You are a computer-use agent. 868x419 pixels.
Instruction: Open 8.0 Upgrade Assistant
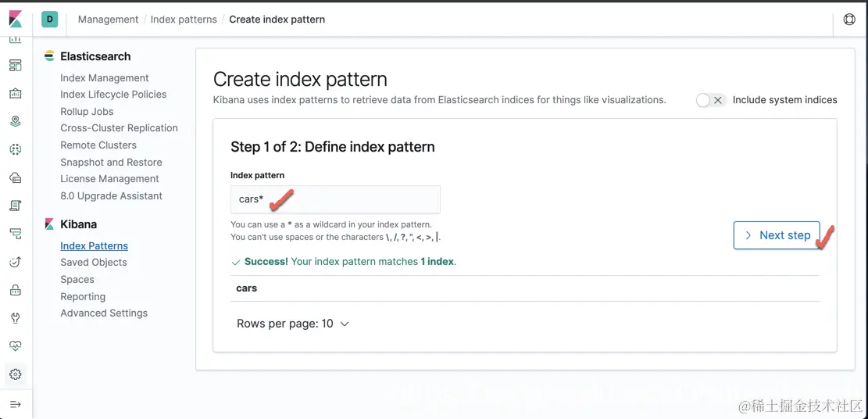click(x=111, y=196)
